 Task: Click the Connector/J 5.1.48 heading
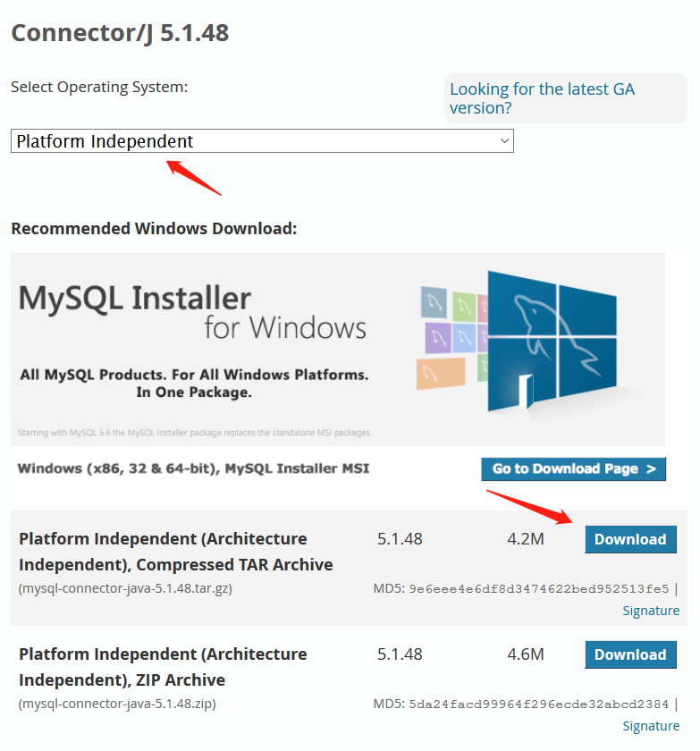coord(120,34)
